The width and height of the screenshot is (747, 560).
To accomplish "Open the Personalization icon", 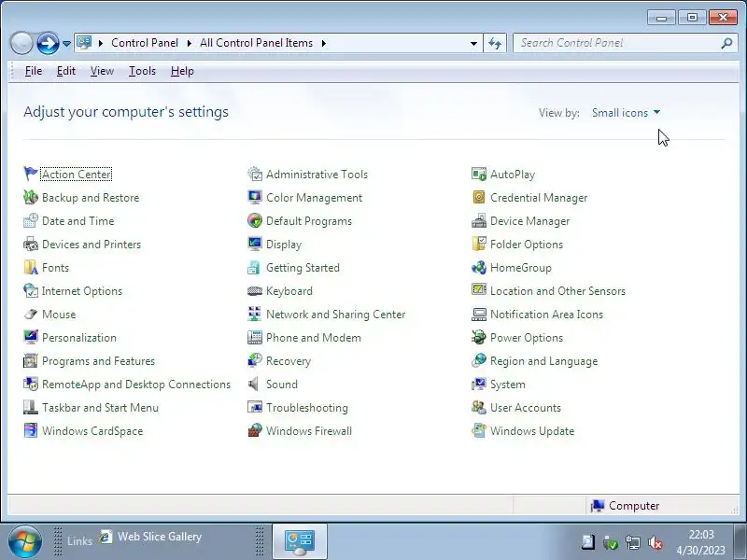I will click(31, 337).
